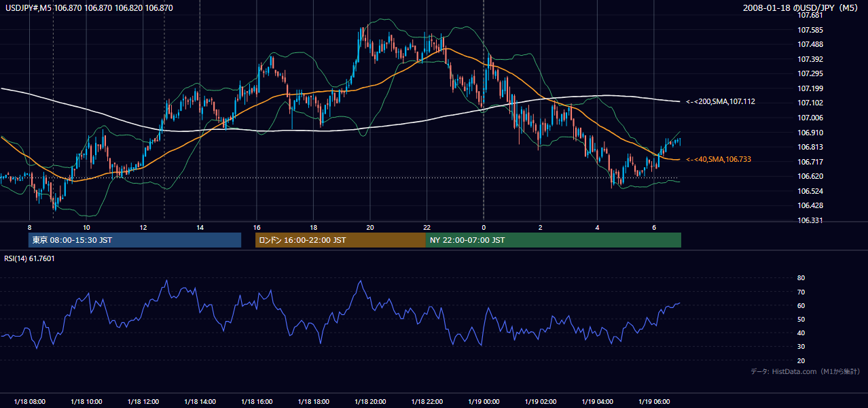Click hour label 4 on price chart axis
Screen dimensions: 868x408
click(x=597, y=227)
